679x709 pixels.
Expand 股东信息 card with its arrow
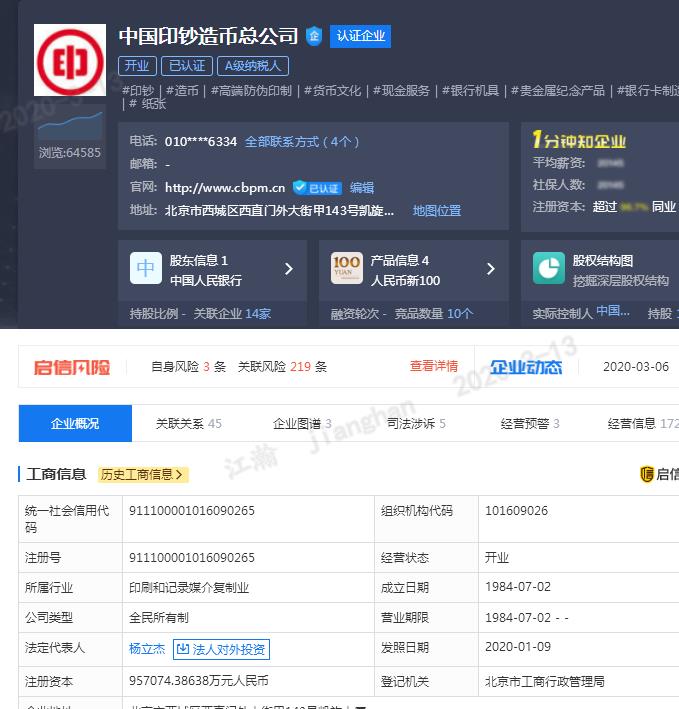pos(289,269)
